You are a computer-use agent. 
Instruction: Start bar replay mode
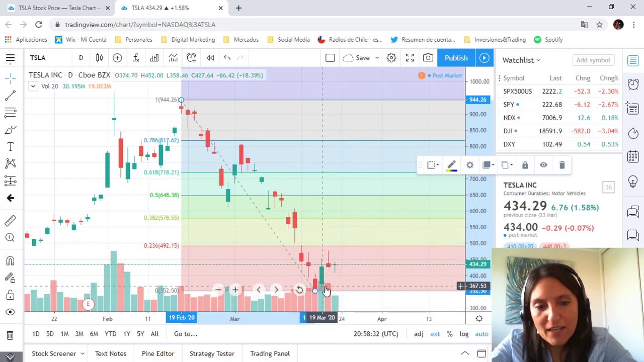(x=210, y=58)
